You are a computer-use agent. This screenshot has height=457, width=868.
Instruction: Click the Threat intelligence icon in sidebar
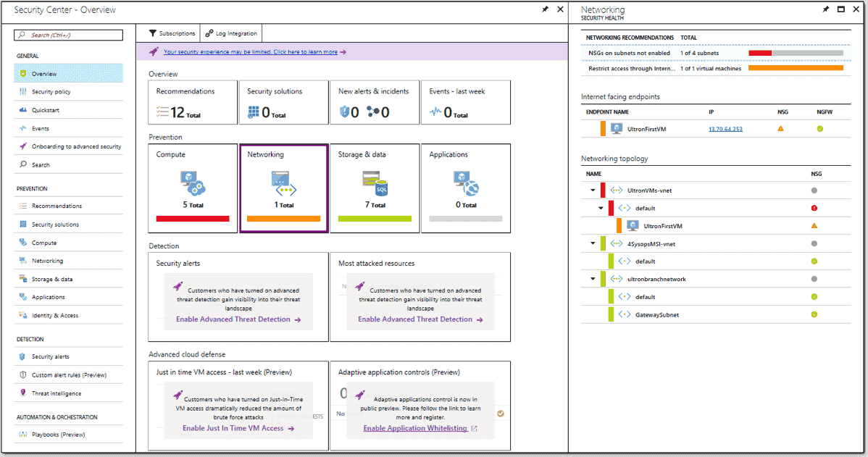pos(22,393)
